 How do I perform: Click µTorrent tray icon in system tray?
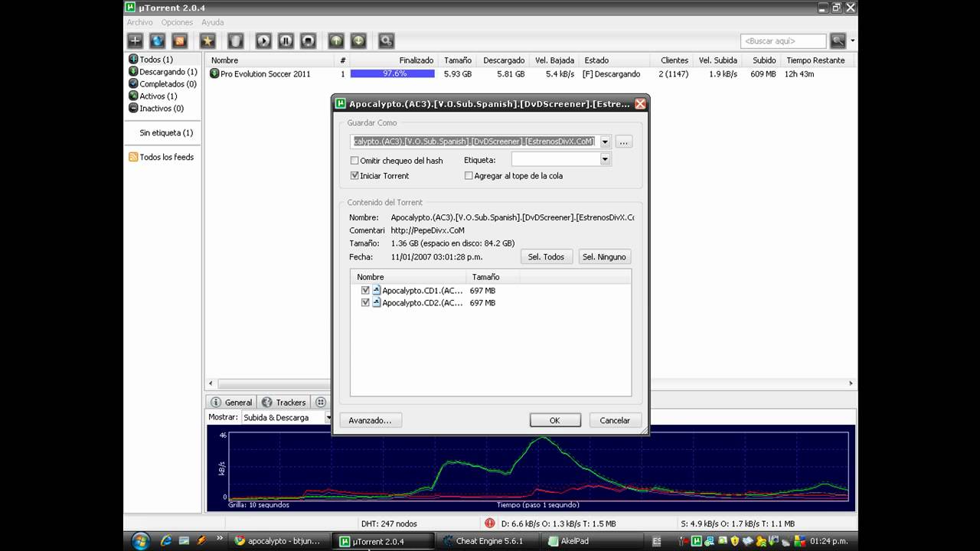pos(697,541)
